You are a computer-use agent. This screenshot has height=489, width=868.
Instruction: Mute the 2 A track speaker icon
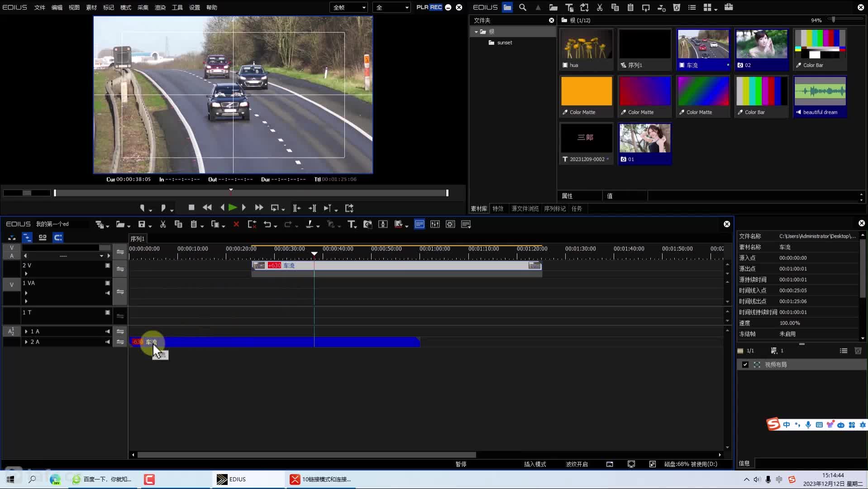click(x=108, y=342)
